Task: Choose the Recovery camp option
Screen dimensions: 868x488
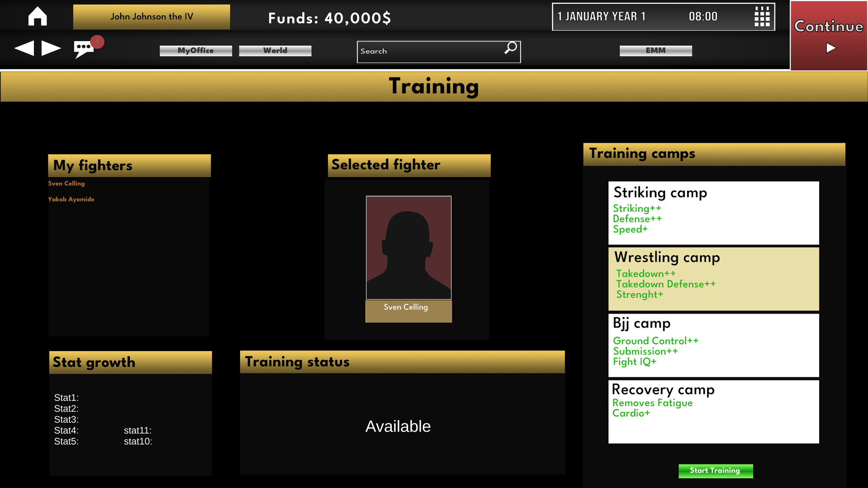Action: click(x=713, y=412)
